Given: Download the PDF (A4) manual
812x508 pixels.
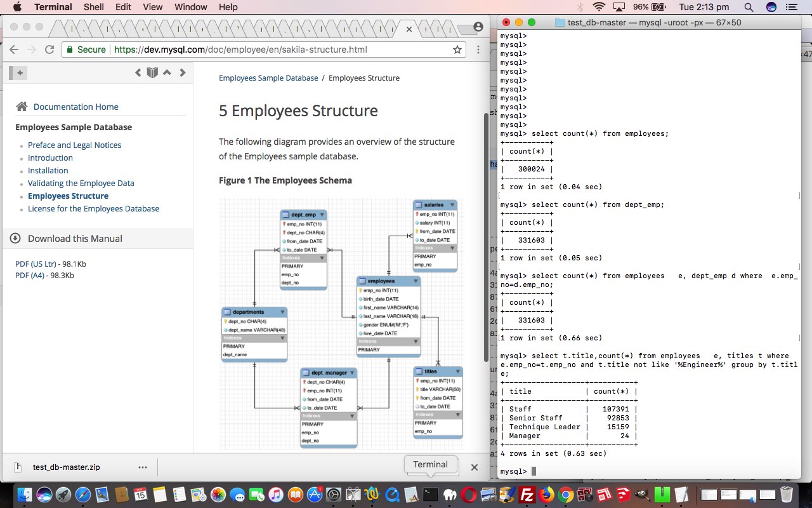Looking at the screenshot, I should click(30, 276).
